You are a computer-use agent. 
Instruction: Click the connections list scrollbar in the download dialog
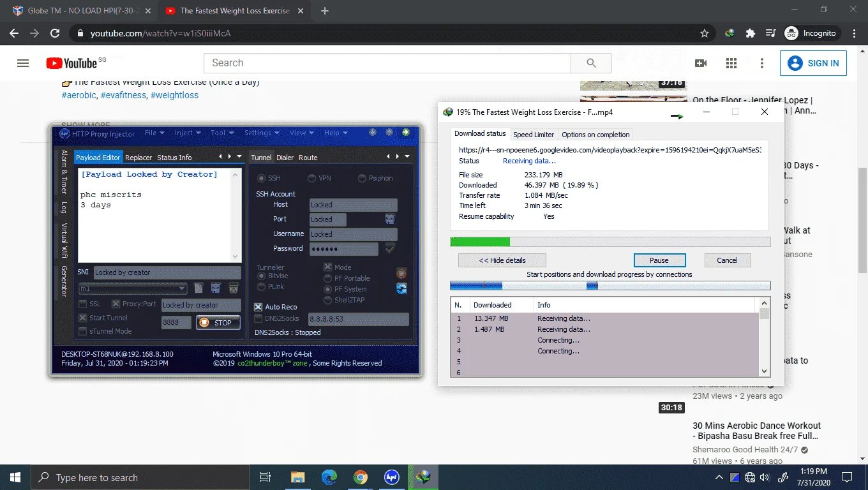click(765, 337)
